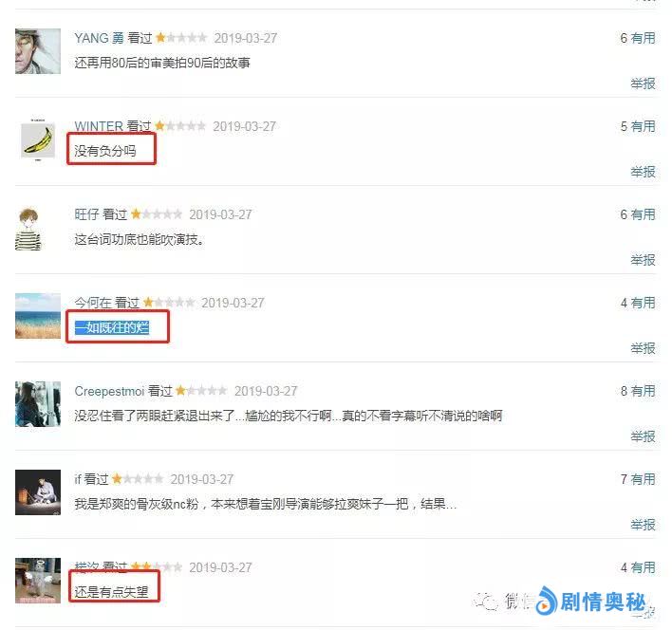Report 今何在's comment via 举报

point(643,348)
